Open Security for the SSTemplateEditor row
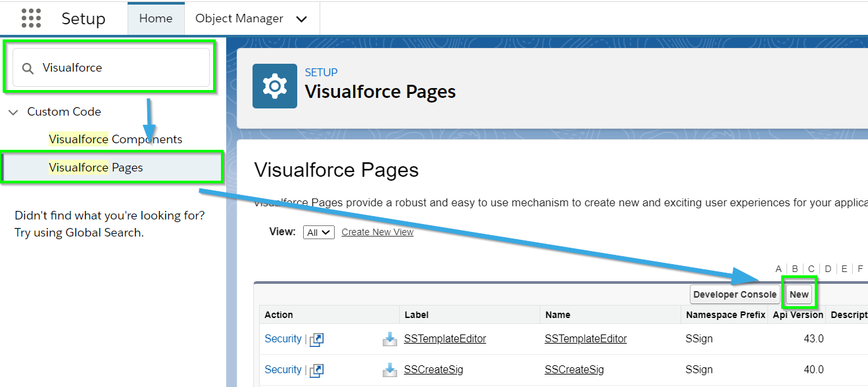Viewport: 868px width, 387px height. (x=283, y=339)
